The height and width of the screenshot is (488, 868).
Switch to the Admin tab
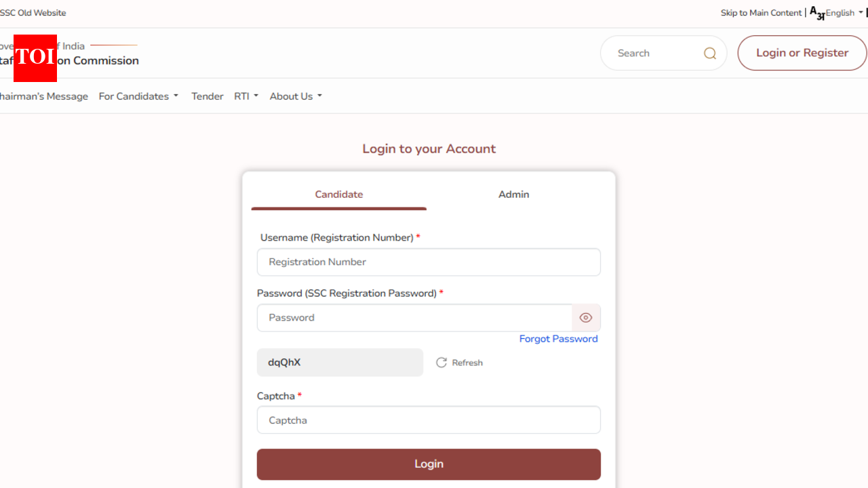point(513,195)
